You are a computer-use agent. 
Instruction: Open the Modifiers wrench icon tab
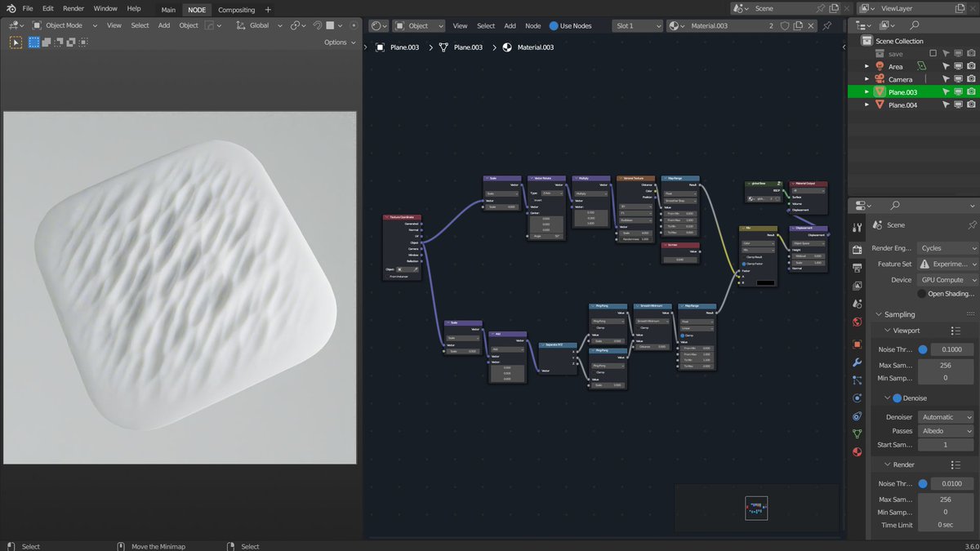coord(857,362)
